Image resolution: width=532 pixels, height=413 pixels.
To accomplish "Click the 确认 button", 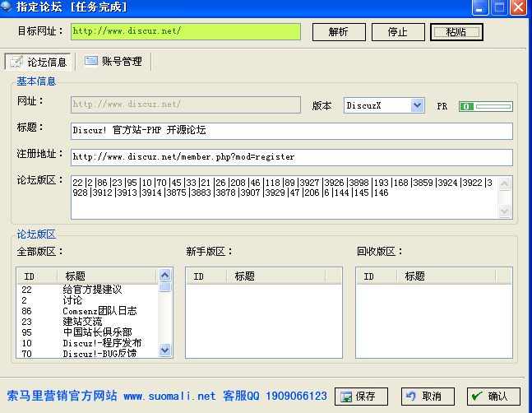I will click(x=493, y=397).
